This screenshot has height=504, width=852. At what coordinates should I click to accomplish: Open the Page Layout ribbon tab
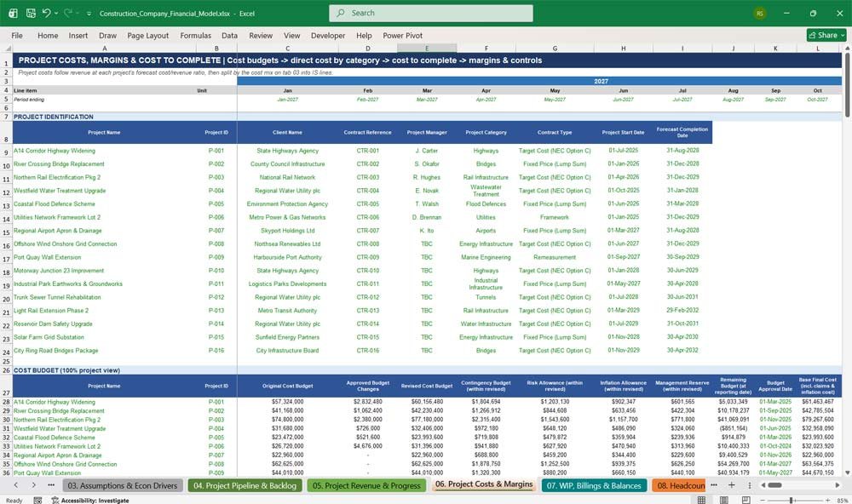pyautogui.click(x=147, y=35)
